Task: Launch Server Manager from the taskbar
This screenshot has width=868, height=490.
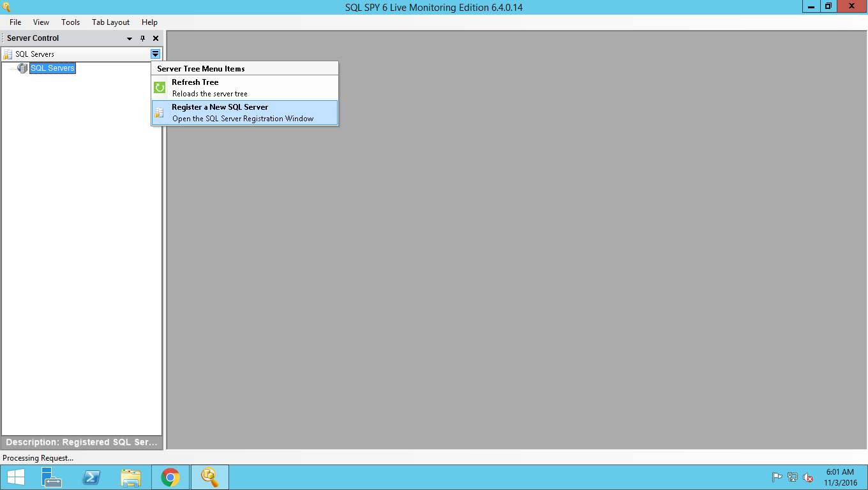Action: 51,477
